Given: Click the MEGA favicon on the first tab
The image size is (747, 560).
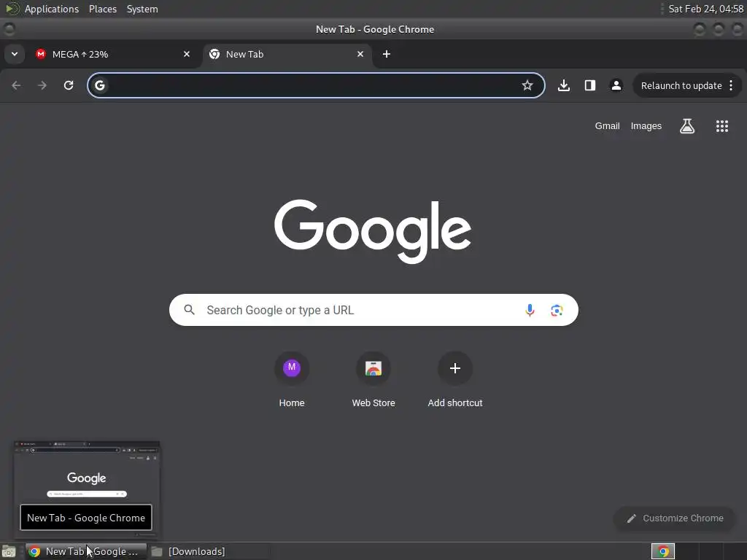Looking at the screenshot, I should coord(41,54).
